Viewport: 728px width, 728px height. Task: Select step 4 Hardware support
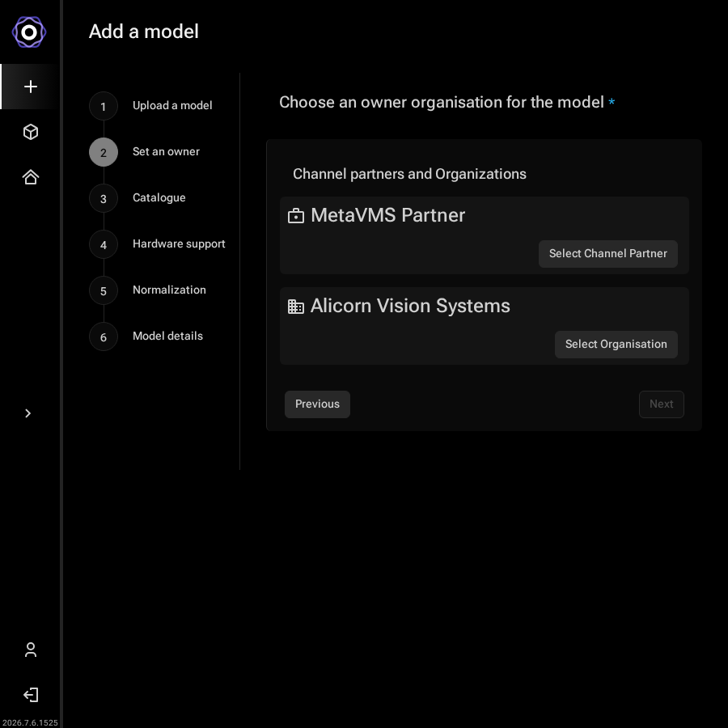coord(157,243)
